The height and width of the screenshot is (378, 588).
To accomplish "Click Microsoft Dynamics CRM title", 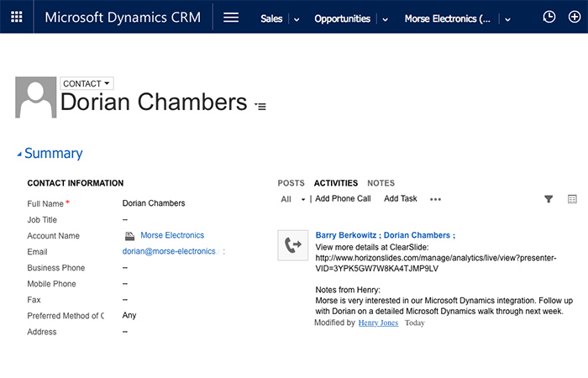I will coord(123,18).
